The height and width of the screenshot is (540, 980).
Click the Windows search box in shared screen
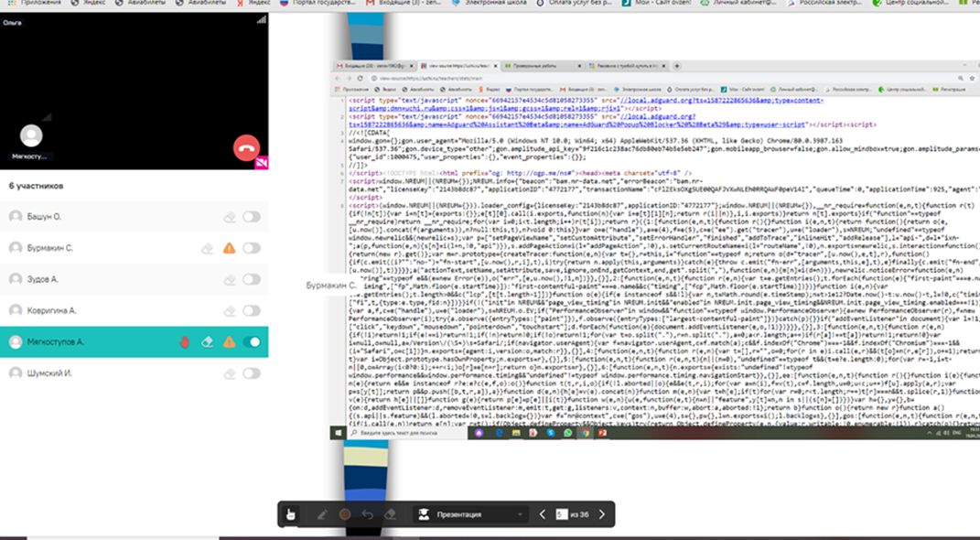coord(405,433)
